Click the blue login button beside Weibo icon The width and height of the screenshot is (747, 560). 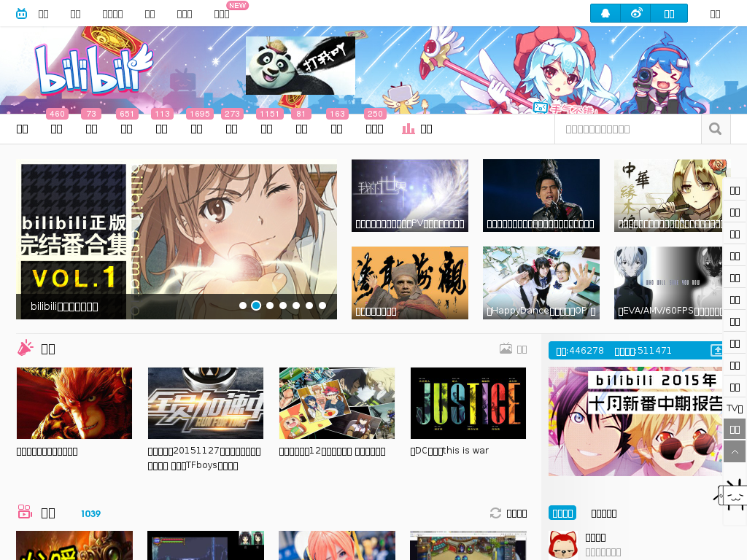coord(670,13)
